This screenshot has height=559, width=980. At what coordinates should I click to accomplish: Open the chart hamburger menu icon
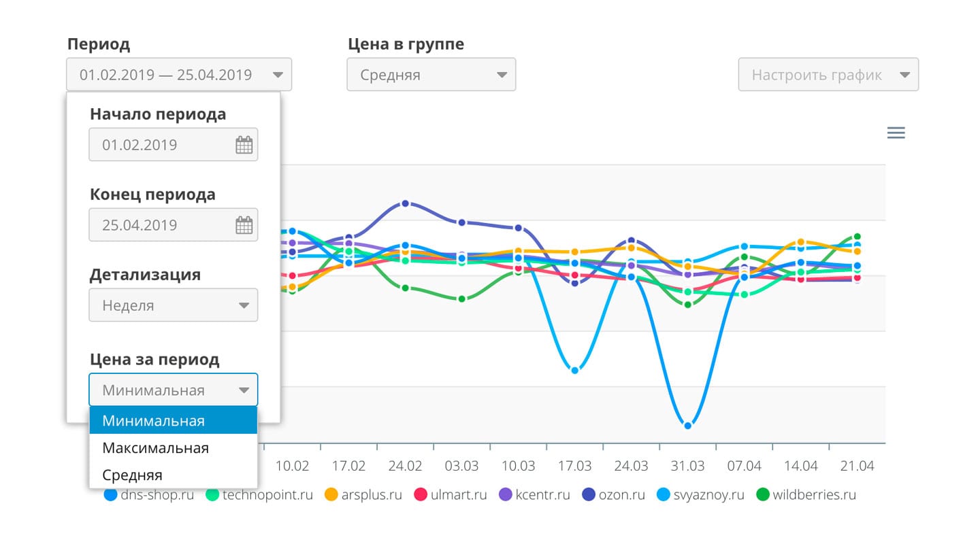[x=896, y=133]
